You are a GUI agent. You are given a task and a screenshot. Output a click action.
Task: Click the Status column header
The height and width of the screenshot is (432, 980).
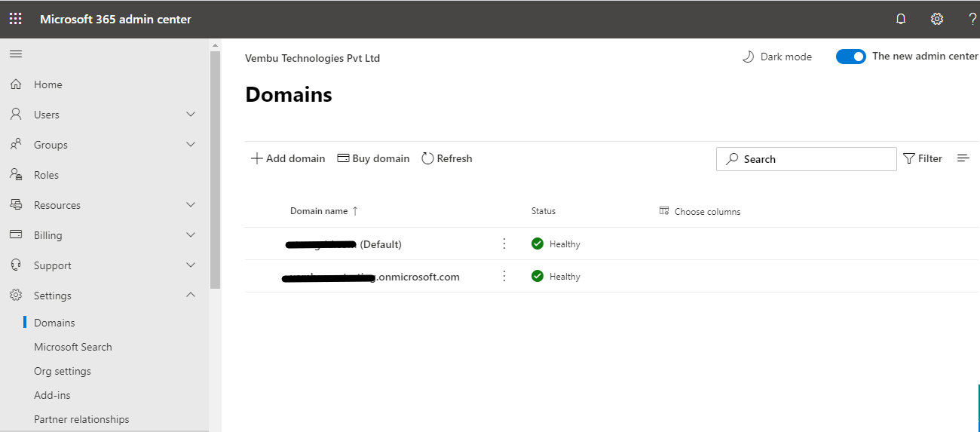544,211
